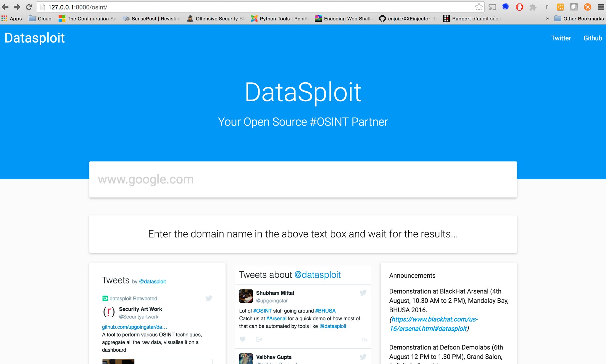Open the Python Tools bookmark
Viewport: 606px width, 364px height.
coord(280,19)
